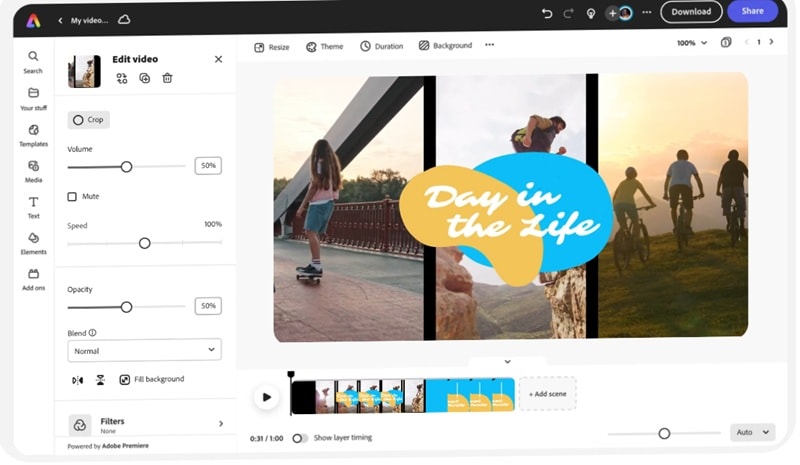The height and width of the screenshot is (465, 800).
Task: Select the Edit video thumbnail preview
Action: (84, 71)
